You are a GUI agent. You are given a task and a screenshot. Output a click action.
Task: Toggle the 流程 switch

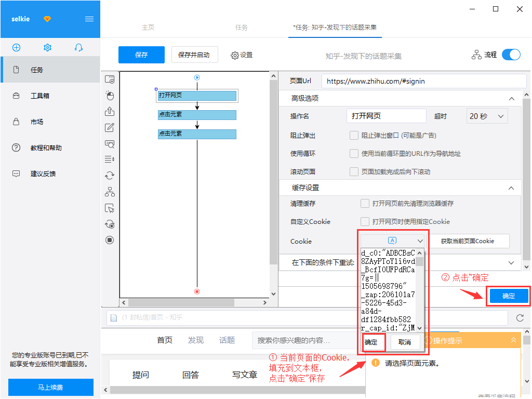coord(511,55)
